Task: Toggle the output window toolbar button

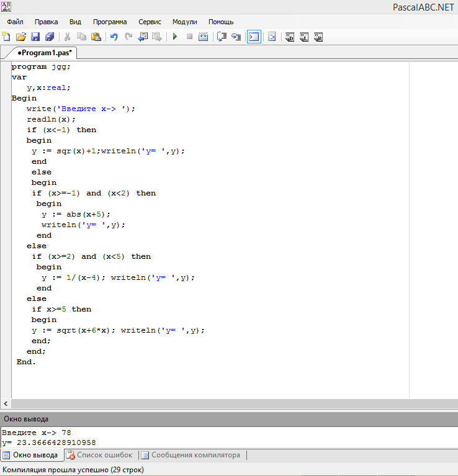Action: (x=254, y=37)
